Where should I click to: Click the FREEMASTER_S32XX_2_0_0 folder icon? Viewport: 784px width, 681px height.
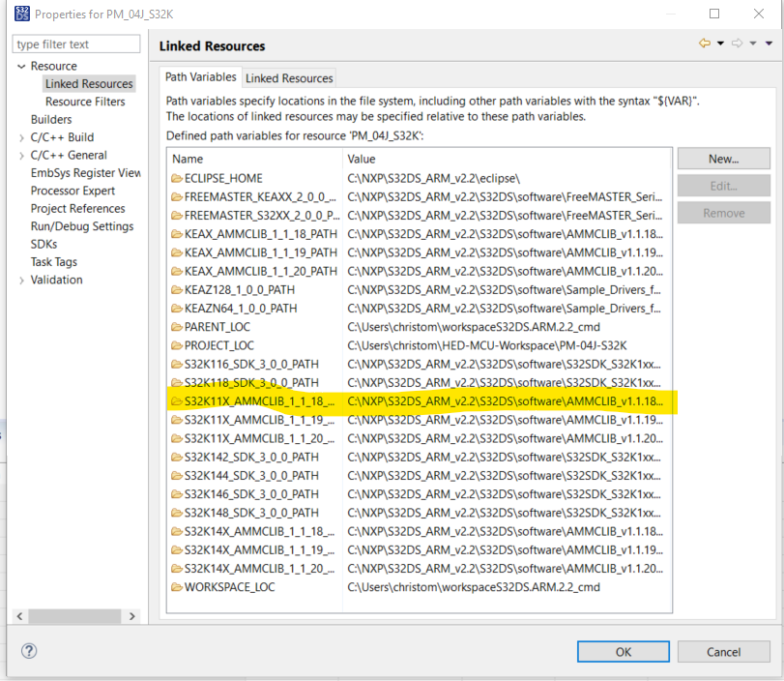point(177,215)
